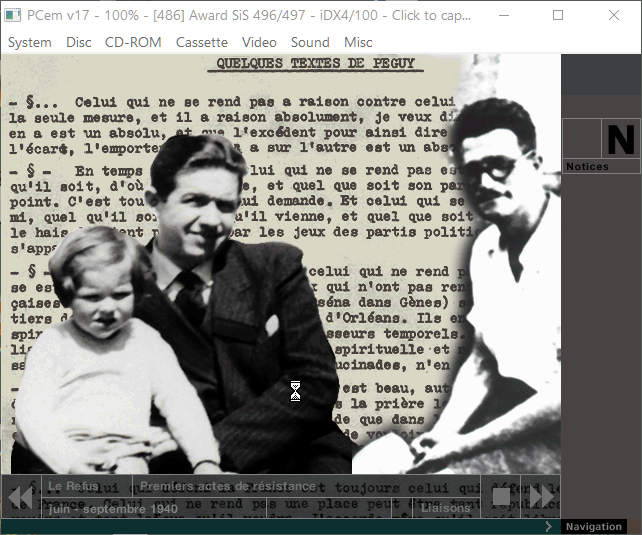642x535 pixels.
Task: Open the Video menu
Action: [x=259, y=42]
